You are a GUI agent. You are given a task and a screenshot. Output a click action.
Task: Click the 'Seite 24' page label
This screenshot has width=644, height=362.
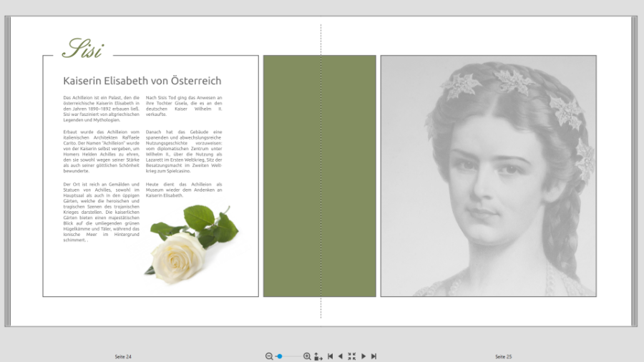123,356
